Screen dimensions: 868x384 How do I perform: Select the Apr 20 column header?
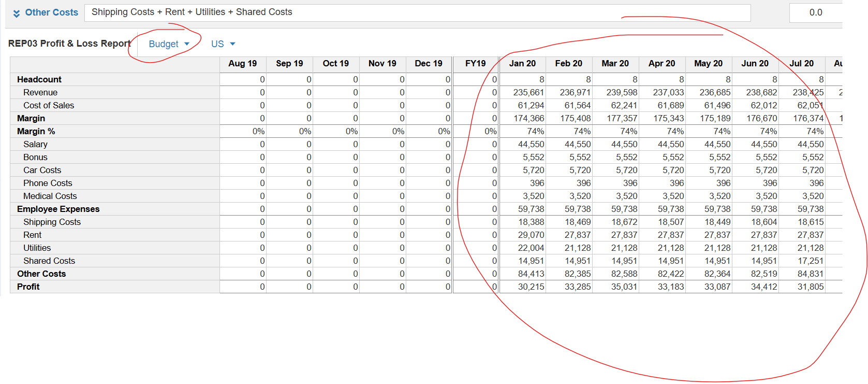click(x=662, y=64)
